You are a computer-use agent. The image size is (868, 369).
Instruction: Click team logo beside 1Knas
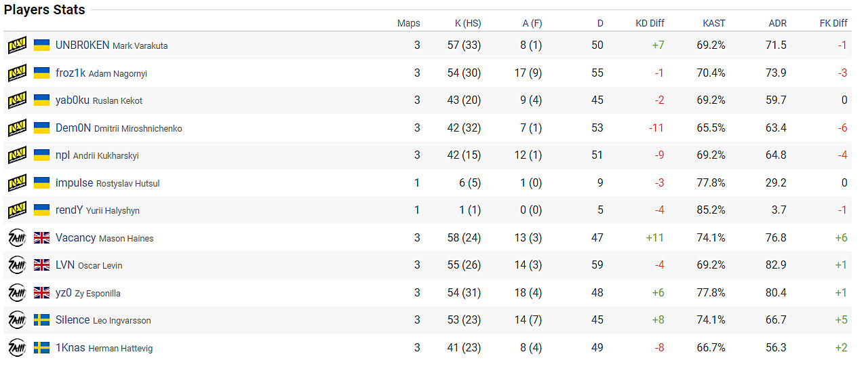17,348
